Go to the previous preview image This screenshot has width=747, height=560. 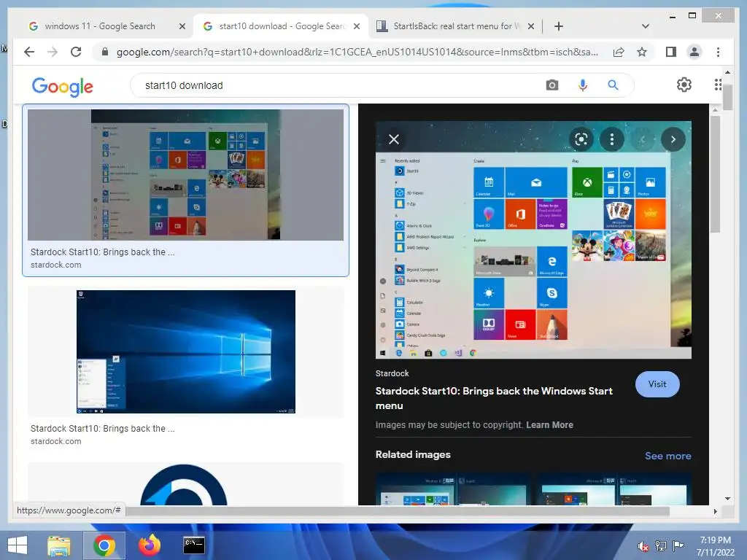tap(642, 139)
